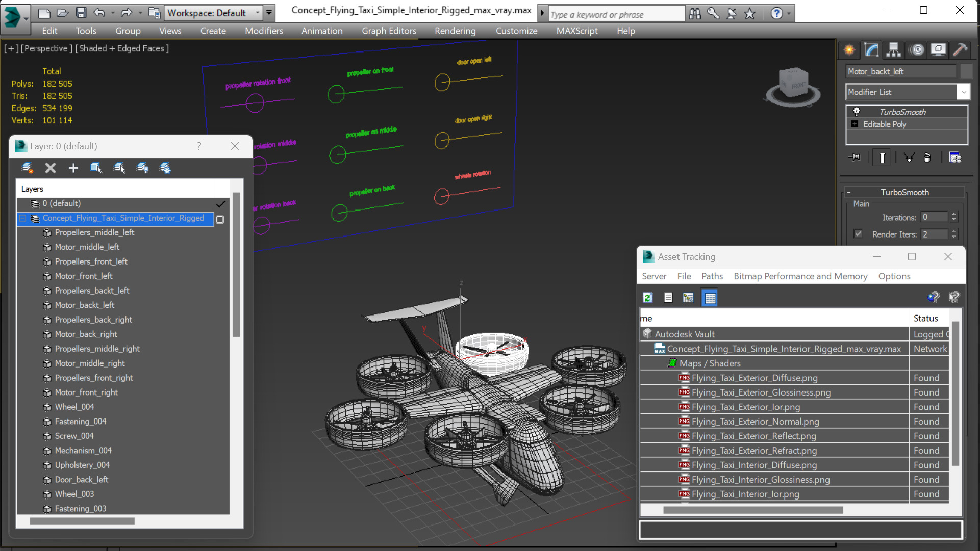
Task: Click the Iterations spinner arrows
Action: (x=953, y=217)
